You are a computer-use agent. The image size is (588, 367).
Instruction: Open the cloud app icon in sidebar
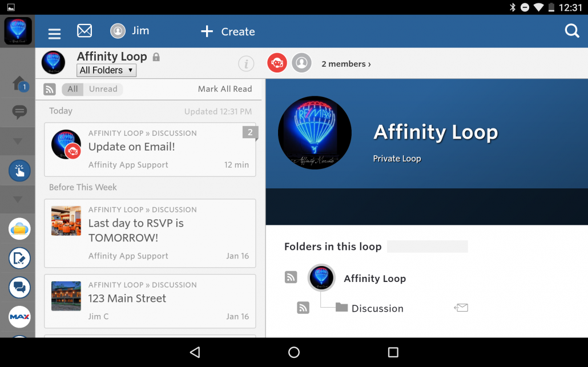(x=19, y=229)
